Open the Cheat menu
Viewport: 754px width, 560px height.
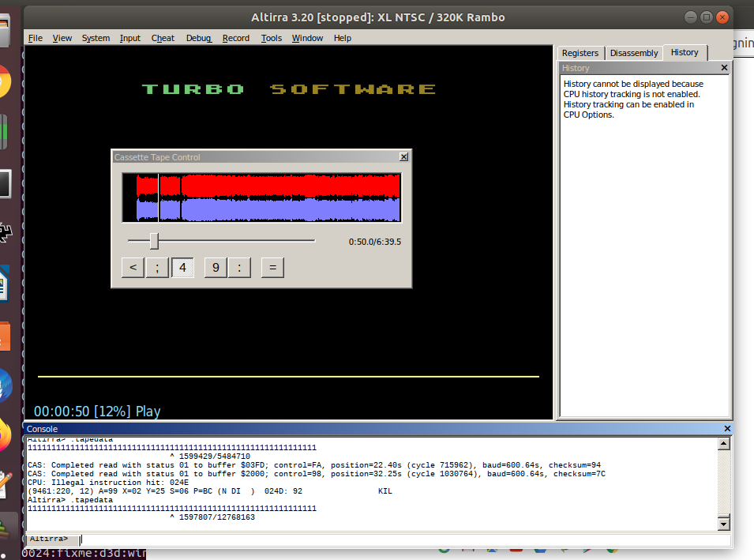point(163,38)
